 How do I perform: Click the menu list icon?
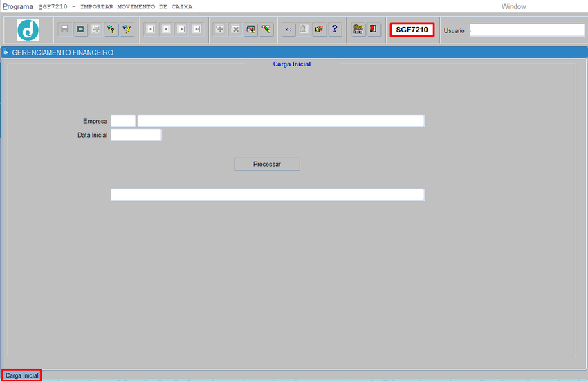(358, 29)
